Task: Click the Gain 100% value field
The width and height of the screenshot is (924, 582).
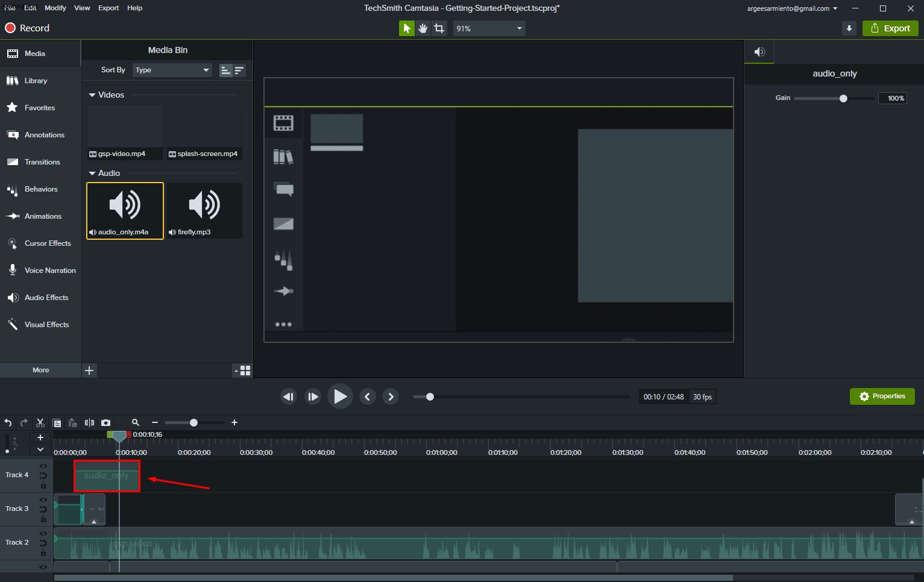Action: 893,98
